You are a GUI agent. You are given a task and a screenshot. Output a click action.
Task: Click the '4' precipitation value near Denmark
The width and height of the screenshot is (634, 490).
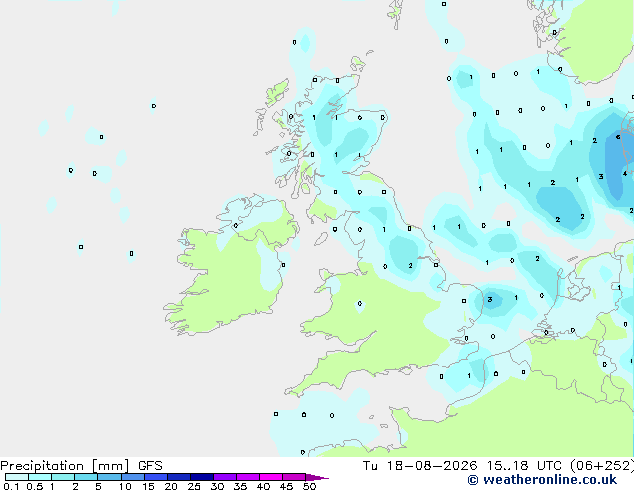tap(625, 173)
